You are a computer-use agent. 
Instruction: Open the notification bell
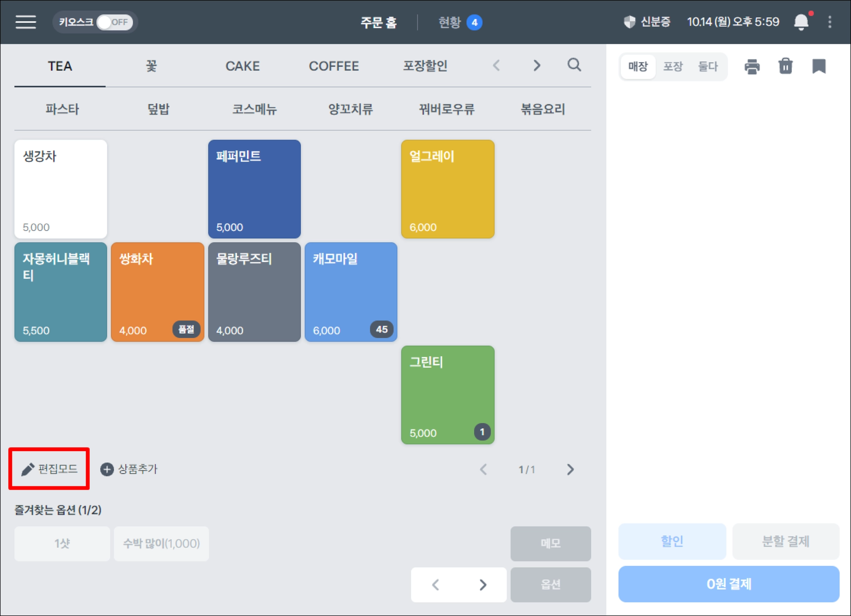point(801,22)
